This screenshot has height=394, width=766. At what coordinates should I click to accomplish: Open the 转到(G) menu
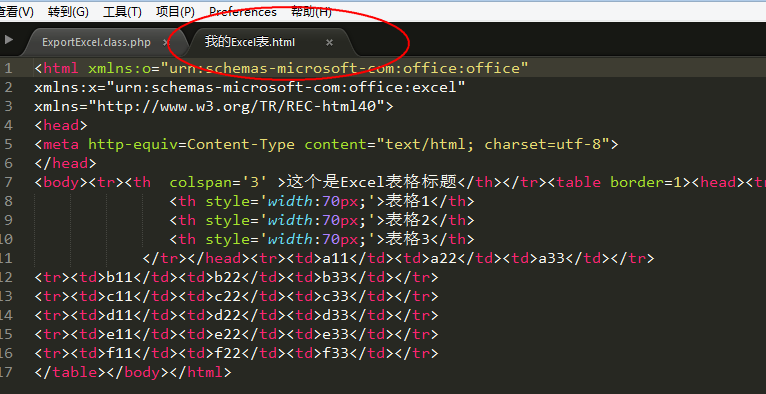click(68, 12)
